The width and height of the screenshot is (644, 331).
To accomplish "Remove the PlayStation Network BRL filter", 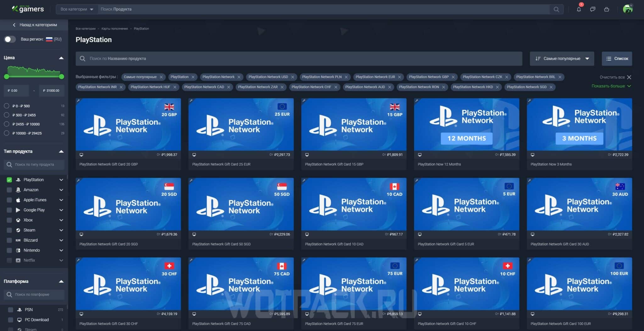I will click(x=560, y=77).
